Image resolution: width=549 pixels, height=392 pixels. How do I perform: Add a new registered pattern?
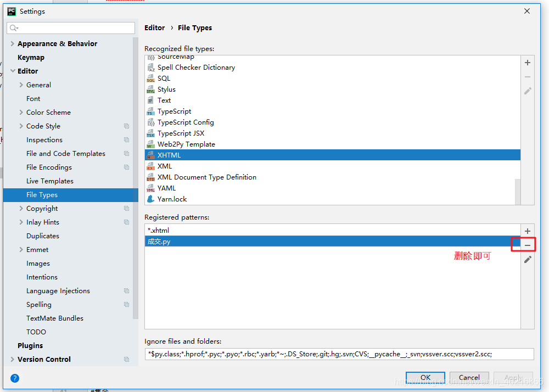pyautogui.click(x=527, y=231)
